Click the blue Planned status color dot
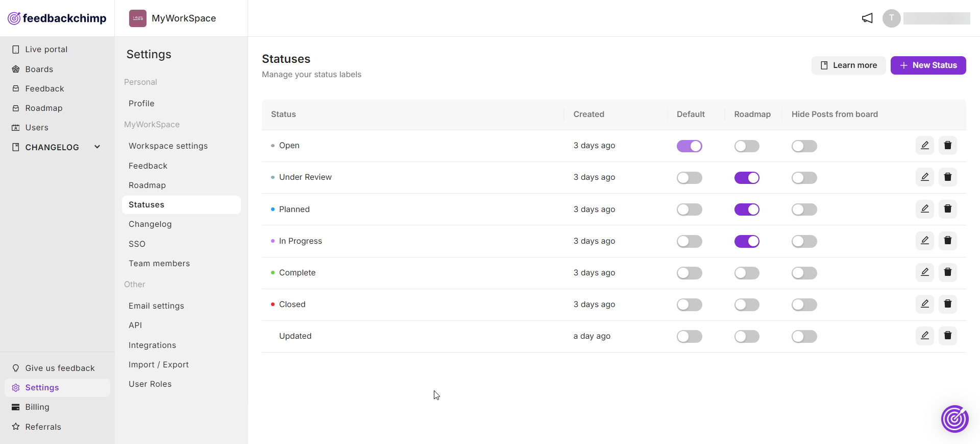Viewport: 980px width, 444px height. coord(273,209)
